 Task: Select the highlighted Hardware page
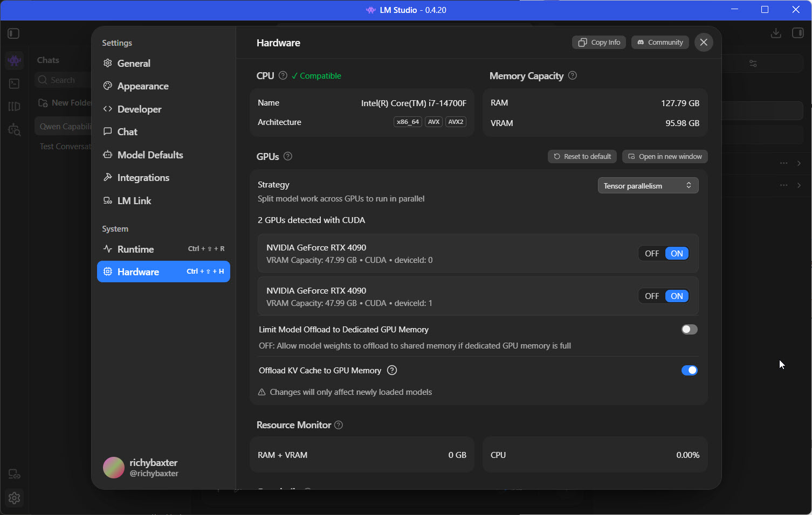163,272
